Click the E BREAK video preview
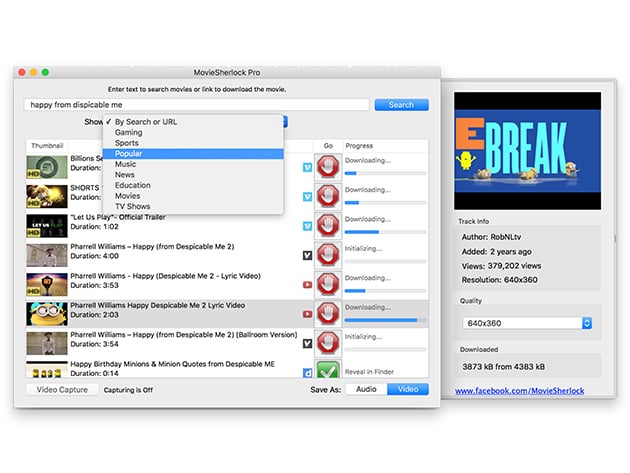 pos(528,151)
